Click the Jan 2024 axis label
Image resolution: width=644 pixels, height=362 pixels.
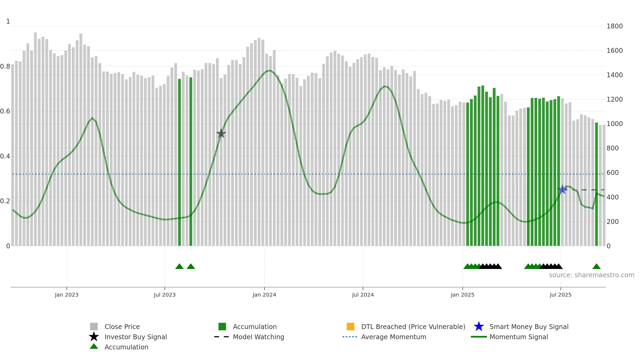point(264,295)
